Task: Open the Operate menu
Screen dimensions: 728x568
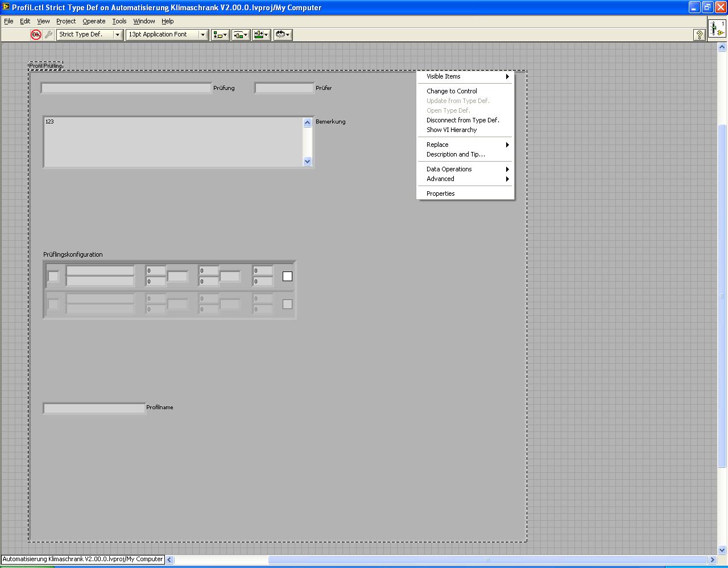Action: (x=94, y=21)
